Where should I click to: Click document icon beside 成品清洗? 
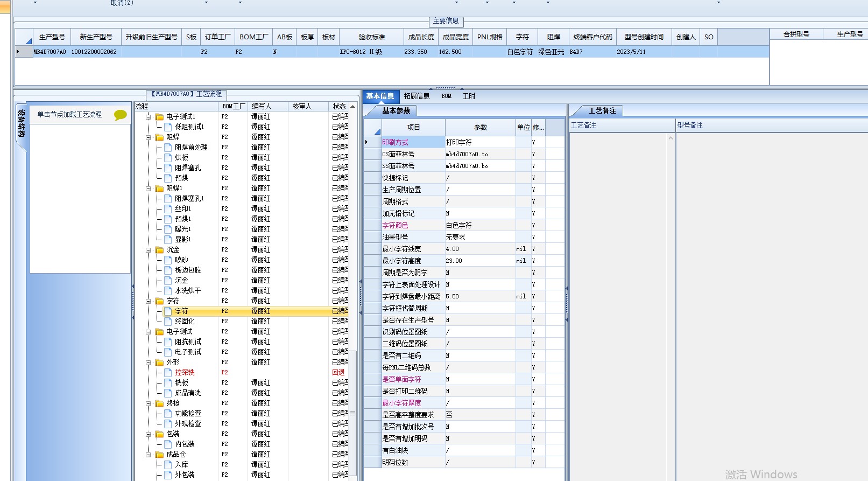coord(168,393)
